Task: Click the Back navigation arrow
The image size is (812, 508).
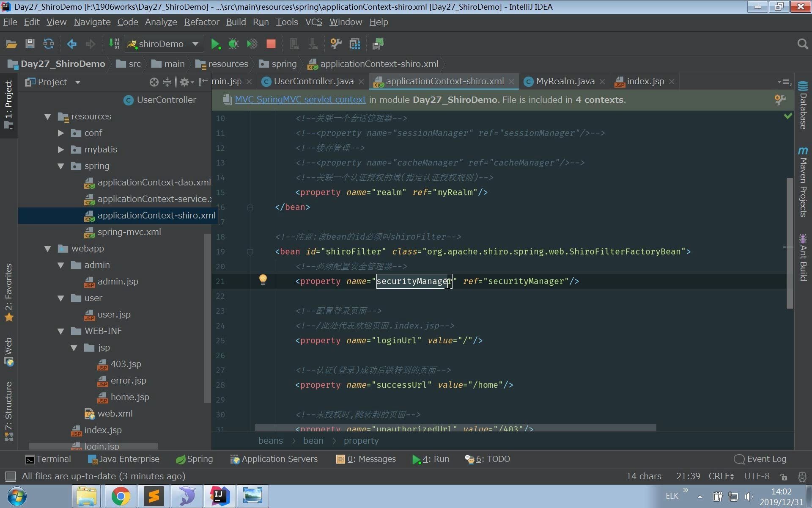Action: (x=71, y=44)
